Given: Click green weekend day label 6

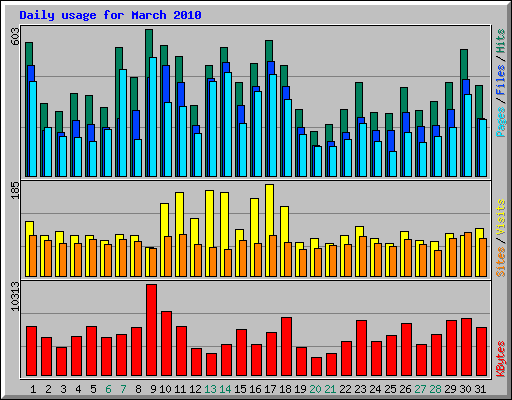Looking at the screenshot, I should 108,389.
